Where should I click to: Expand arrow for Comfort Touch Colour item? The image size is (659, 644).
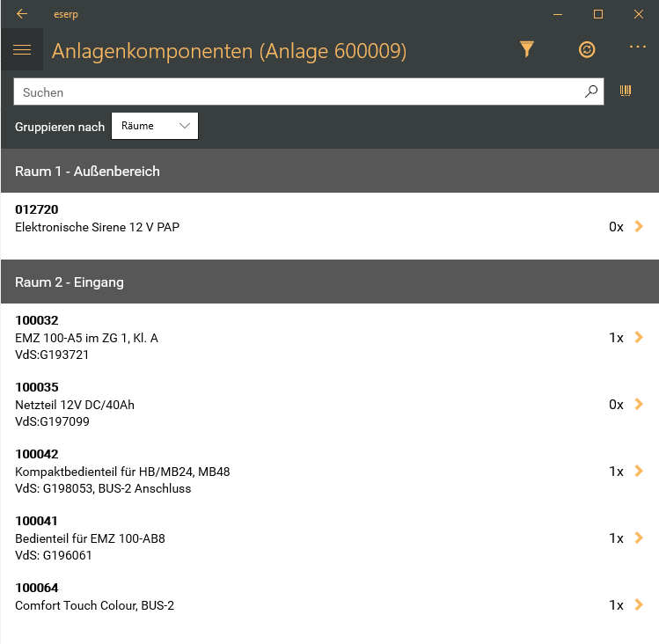[639, 605]
